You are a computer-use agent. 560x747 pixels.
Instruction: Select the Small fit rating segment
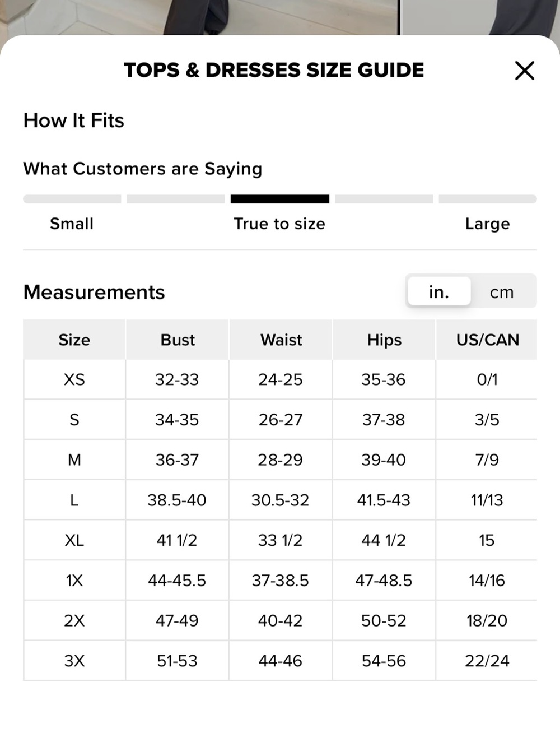point(72,199)
